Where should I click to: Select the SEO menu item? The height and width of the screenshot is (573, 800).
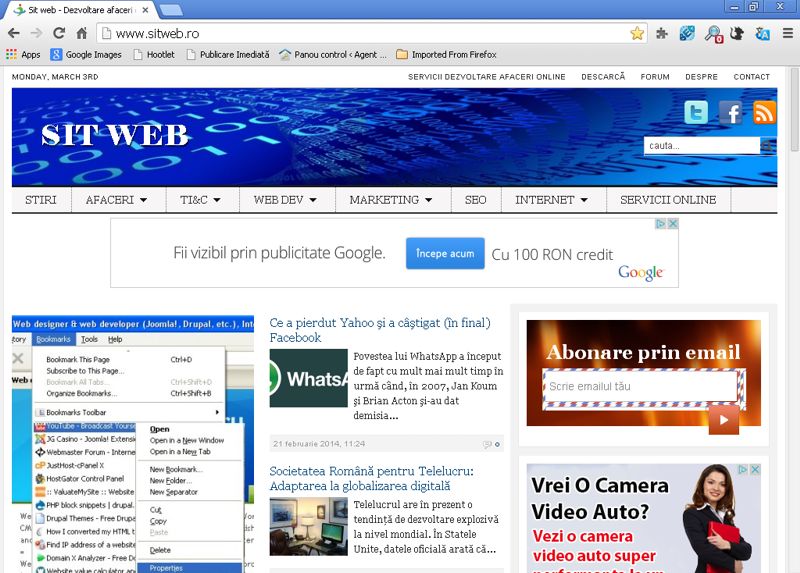coord(476,200)
